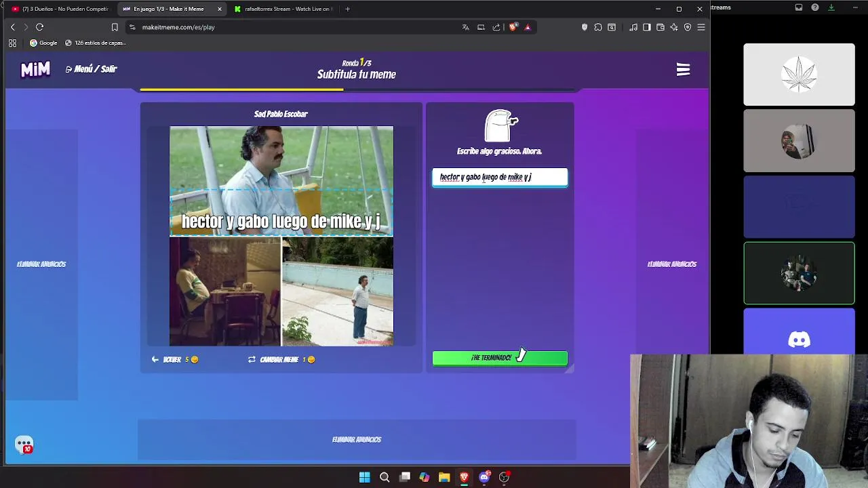Open Task View in the taskbar
This screenshot has width=868, height=488.
pyautogui.click(x=405, y=477)
